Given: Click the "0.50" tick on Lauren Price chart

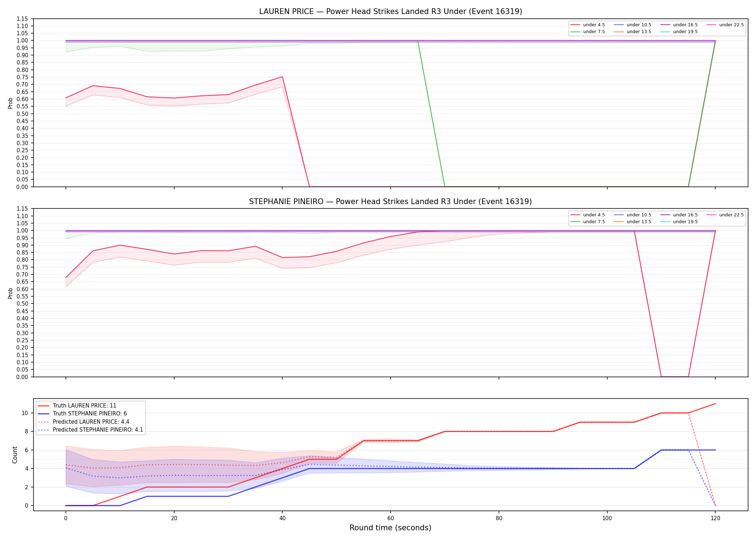Looking at the screenshot, I should click(22, 114).
